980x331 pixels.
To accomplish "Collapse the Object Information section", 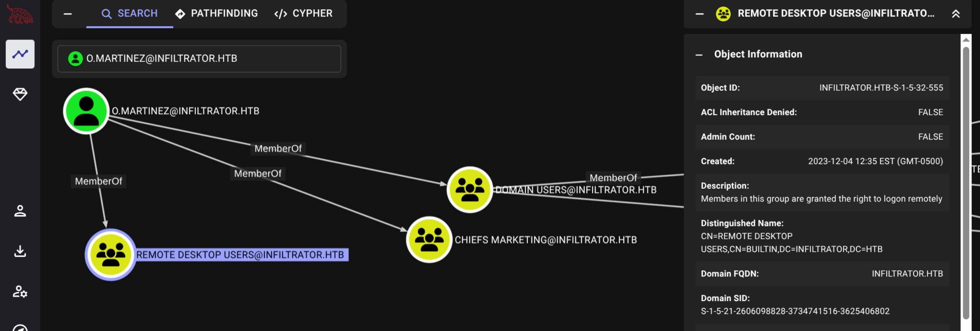I will point(699,55).
